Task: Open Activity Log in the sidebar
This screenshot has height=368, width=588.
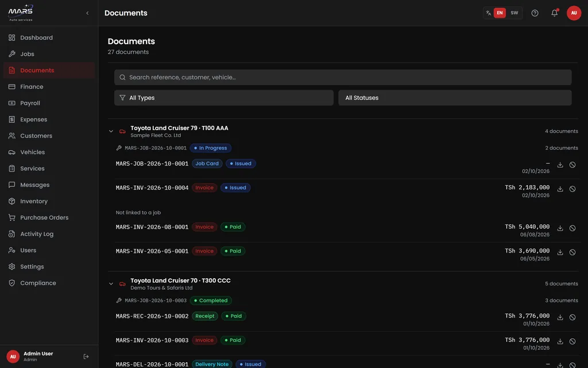Action: (x=49, y=234)
